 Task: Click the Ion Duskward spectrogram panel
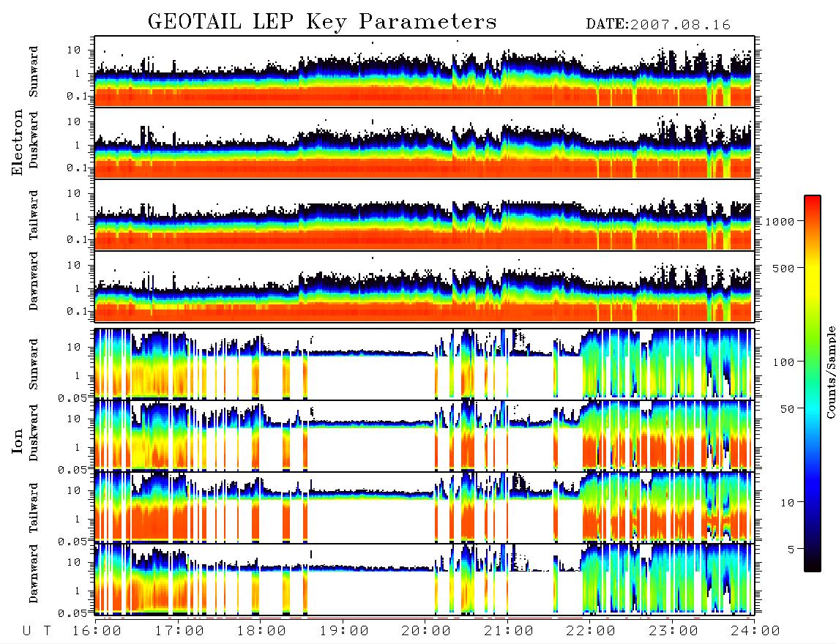(425, 435)
